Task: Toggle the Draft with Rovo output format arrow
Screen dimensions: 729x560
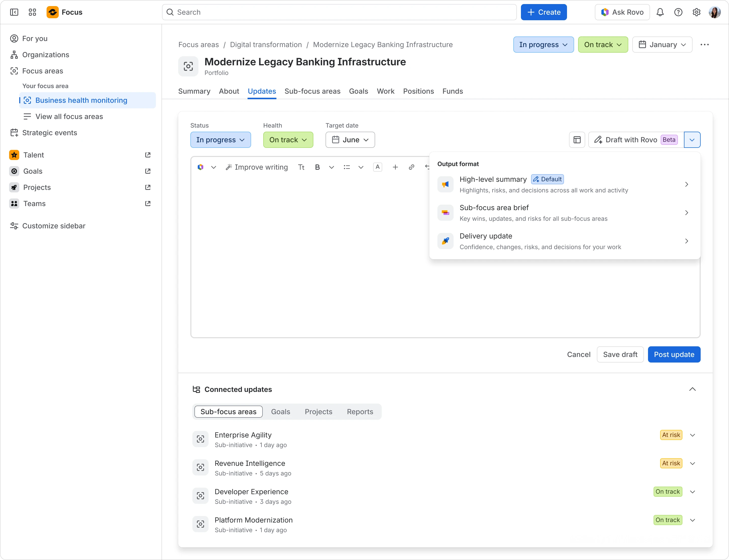Action: point(692,140)
